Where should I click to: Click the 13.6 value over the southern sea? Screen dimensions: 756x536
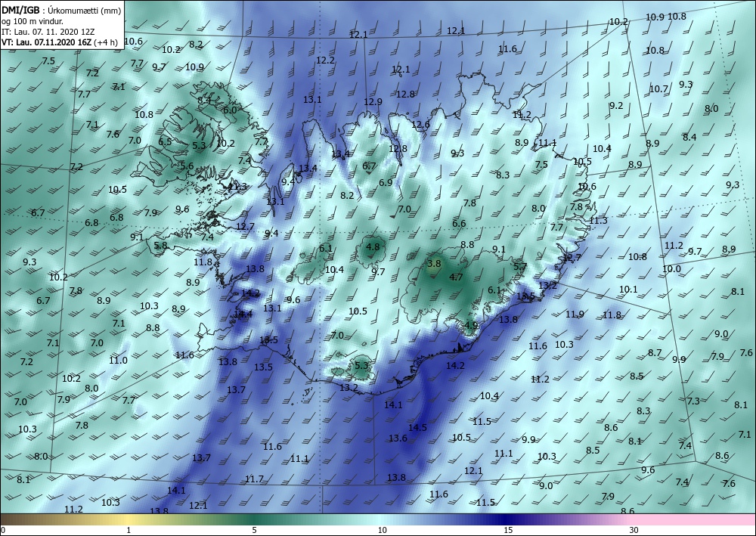coord(398,438)
